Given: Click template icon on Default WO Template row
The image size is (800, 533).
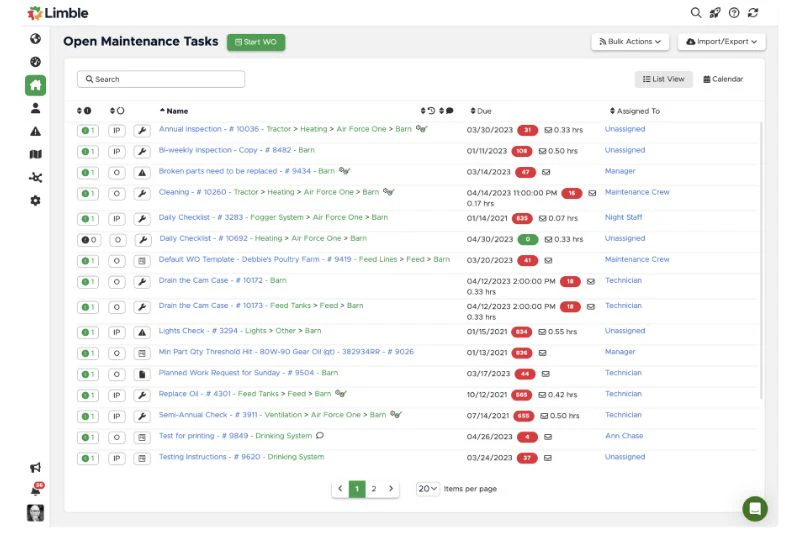Looking at the screenshot, I should [142, 261].
